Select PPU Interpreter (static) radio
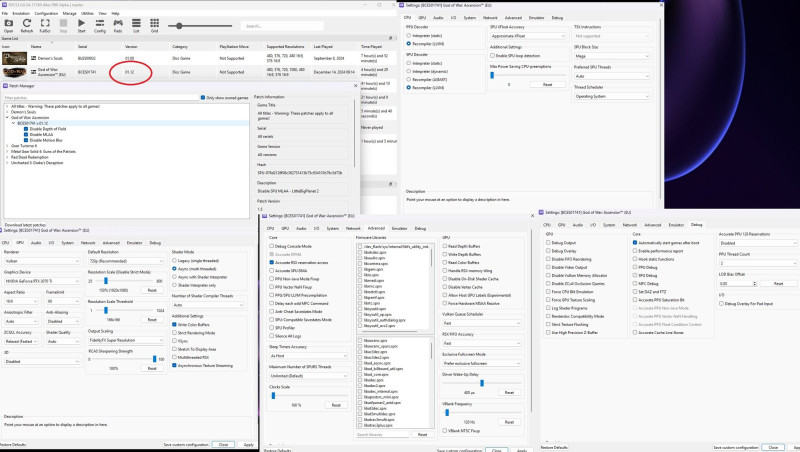800x452 pixels. point(409,36)
